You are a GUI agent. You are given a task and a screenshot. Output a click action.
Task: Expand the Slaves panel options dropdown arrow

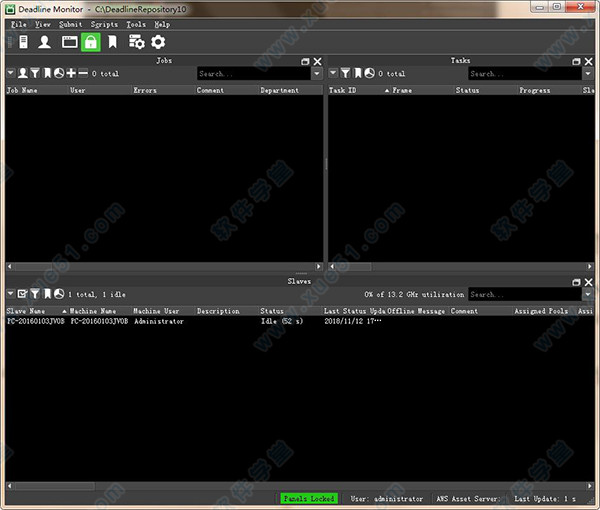(10, 294)
